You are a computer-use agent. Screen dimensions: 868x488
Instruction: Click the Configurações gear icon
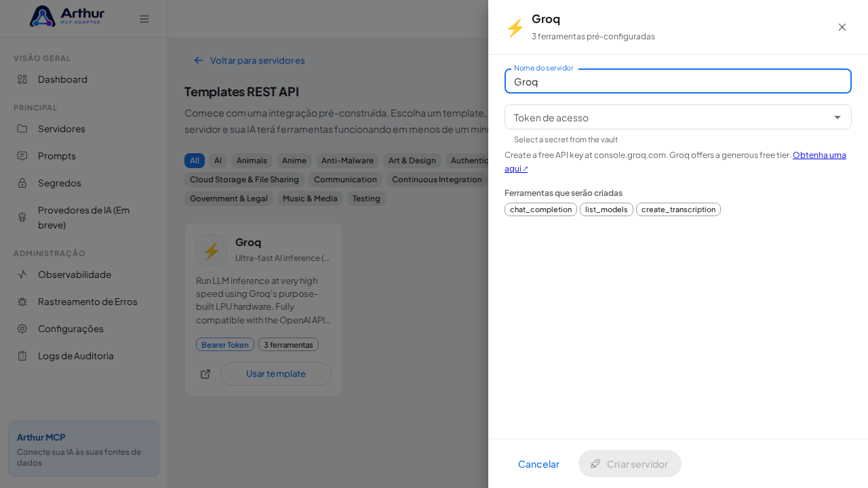(22, 329)
